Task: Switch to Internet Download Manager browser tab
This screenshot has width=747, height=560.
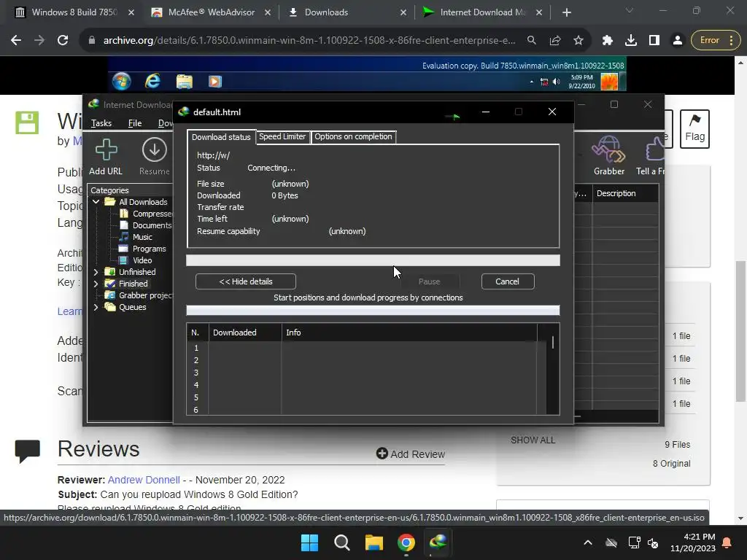Action: pyautogui.click(x=482, y=12)
